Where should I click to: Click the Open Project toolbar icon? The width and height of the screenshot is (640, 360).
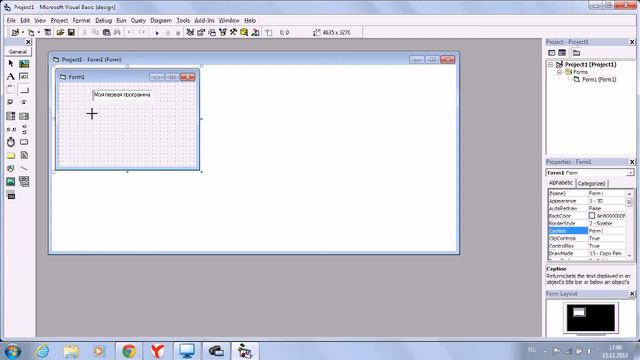[60, 32]
